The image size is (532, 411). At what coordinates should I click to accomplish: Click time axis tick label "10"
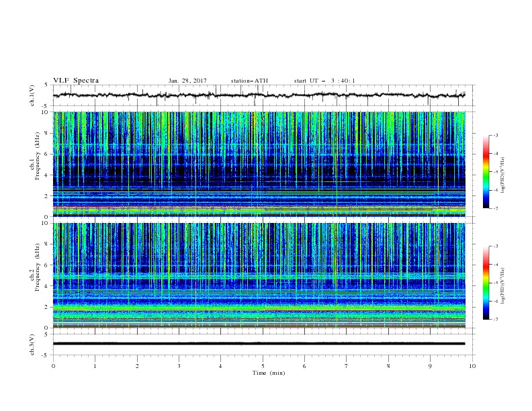click(x=472, y=366)
